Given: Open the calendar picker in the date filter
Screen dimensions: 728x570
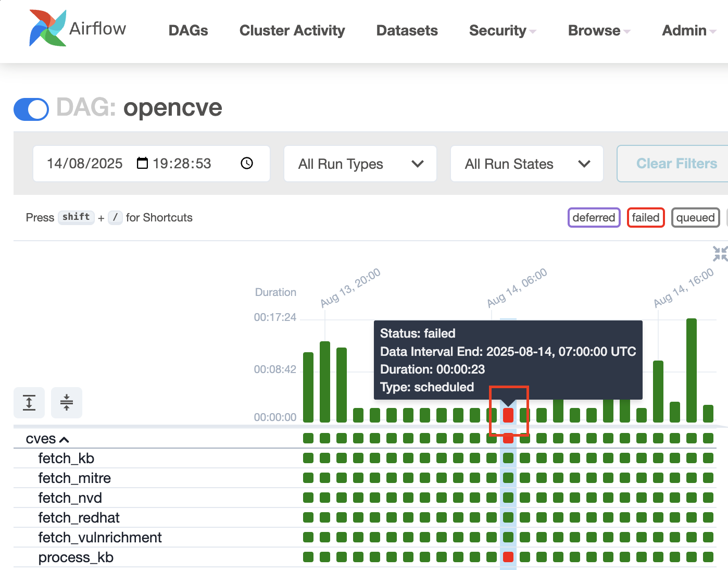Looking at the screenshot, I should point(142,163).
